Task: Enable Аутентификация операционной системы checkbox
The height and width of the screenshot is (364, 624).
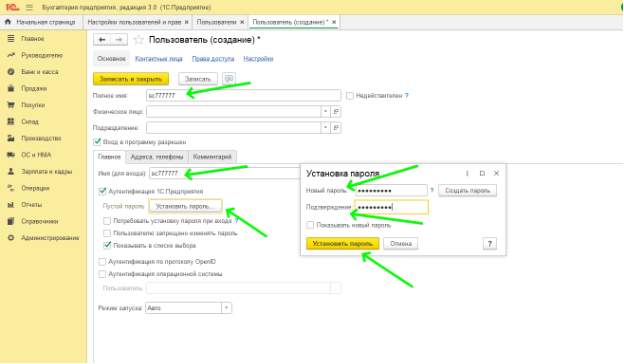Action: click(102, 274)
